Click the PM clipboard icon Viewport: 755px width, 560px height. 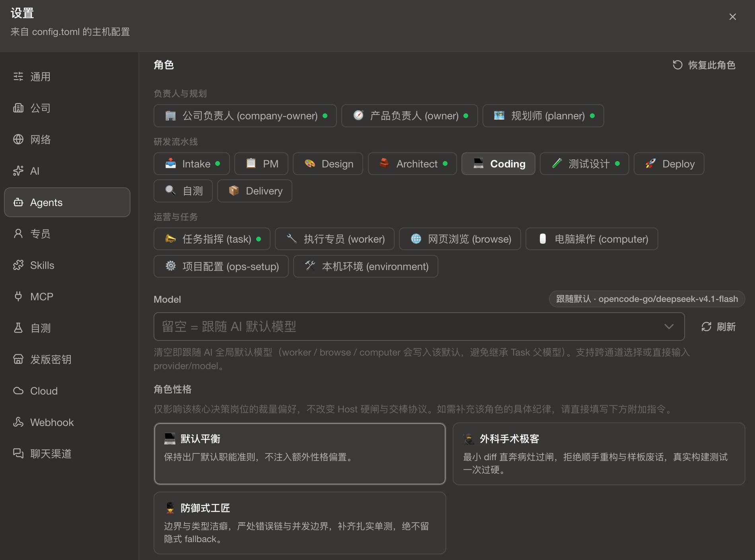click(x=251, y=163)
